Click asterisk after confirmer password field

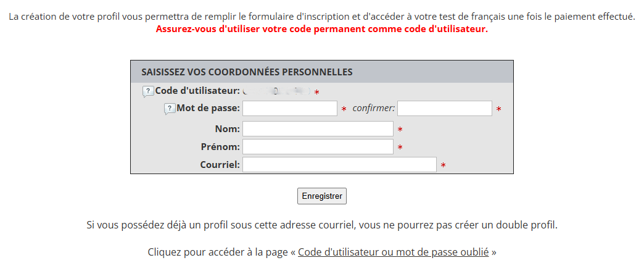click(x=498, y=109)
